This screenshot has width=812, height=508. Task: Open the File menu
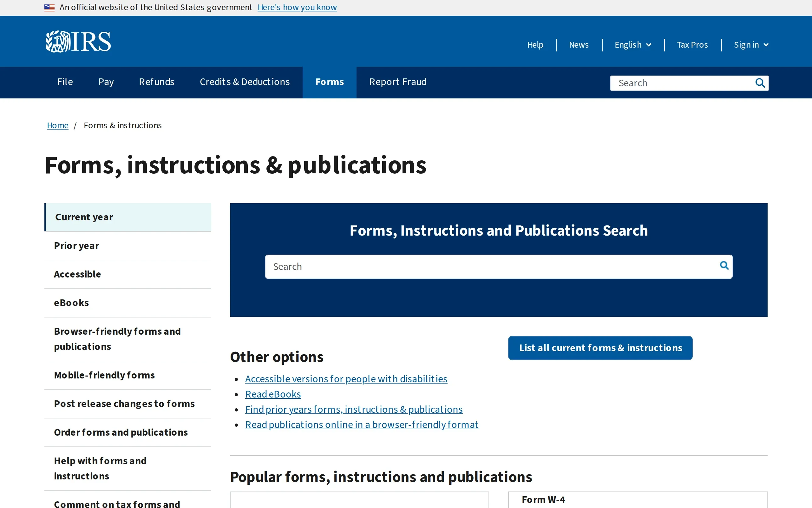tap(65, 82)
